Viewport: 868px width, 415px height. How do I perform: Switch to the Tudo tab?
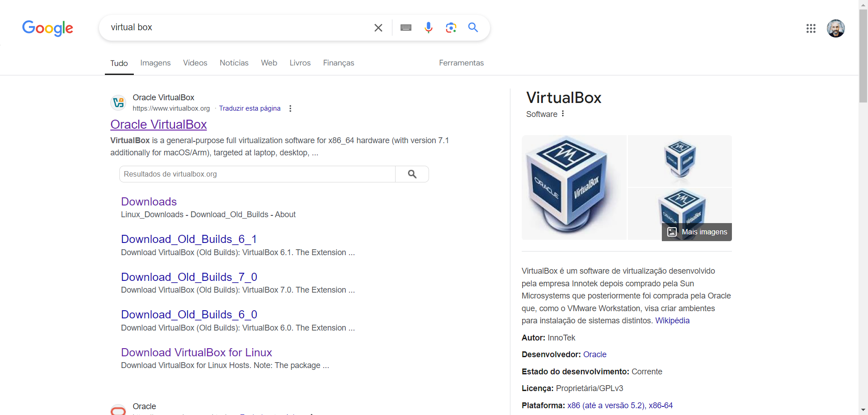click(119, 63)
